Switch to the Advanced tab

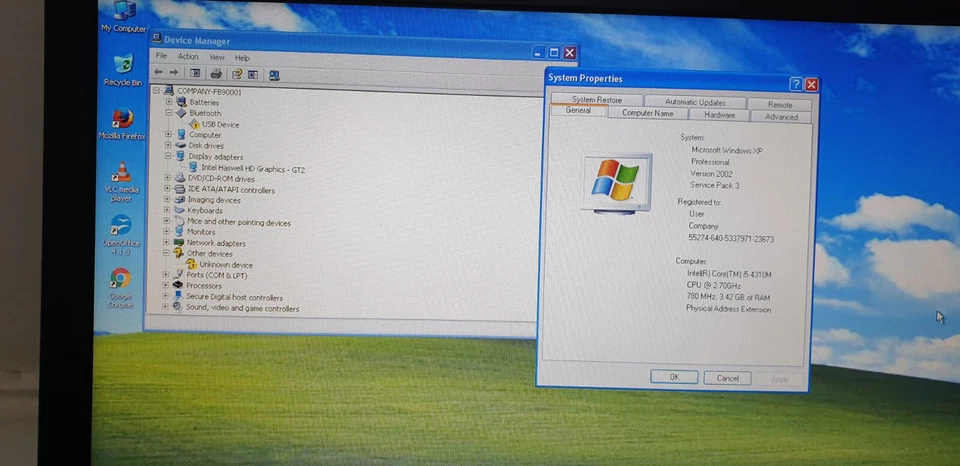(x=781, y=117)
